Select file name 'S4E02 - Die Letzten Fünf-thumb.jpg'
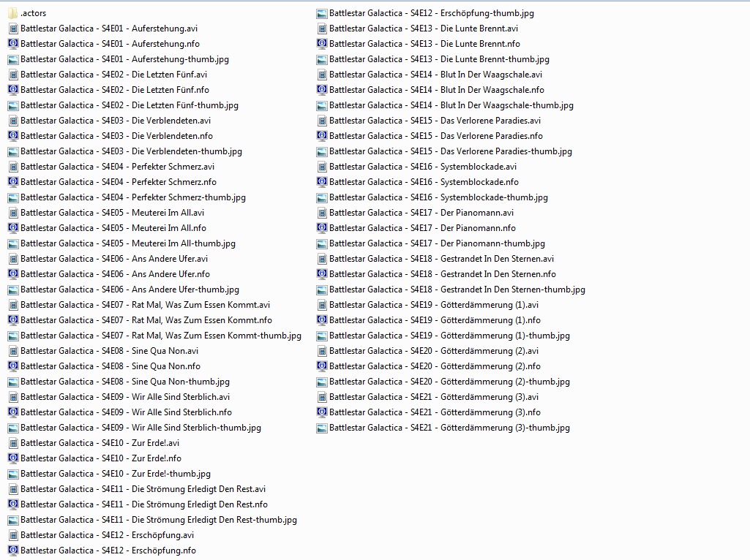The height and width of the screenshot is (560, 750). click(x=130, y=105)
